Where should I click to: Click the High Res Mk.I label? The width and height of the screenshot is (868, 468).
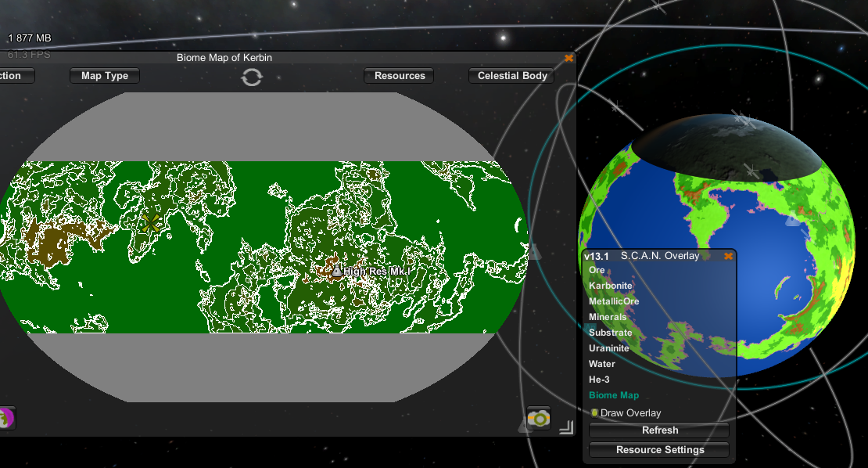point(376,272)
